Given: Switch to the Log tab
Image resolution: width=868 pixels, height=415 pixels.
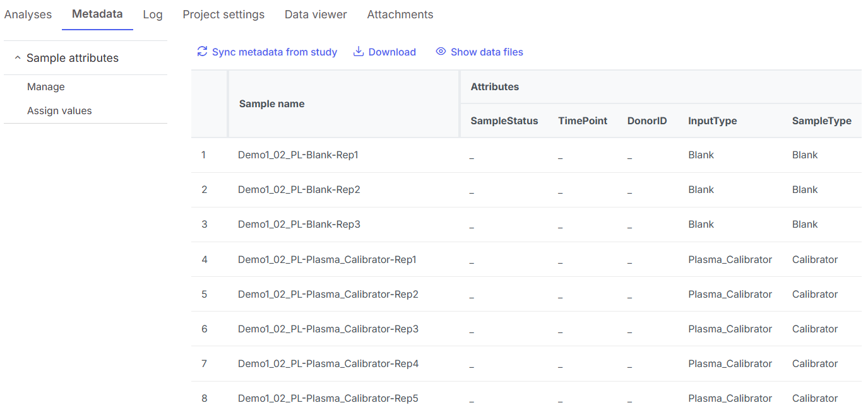Looking at the screenshot, I should [x=153, y=15].
